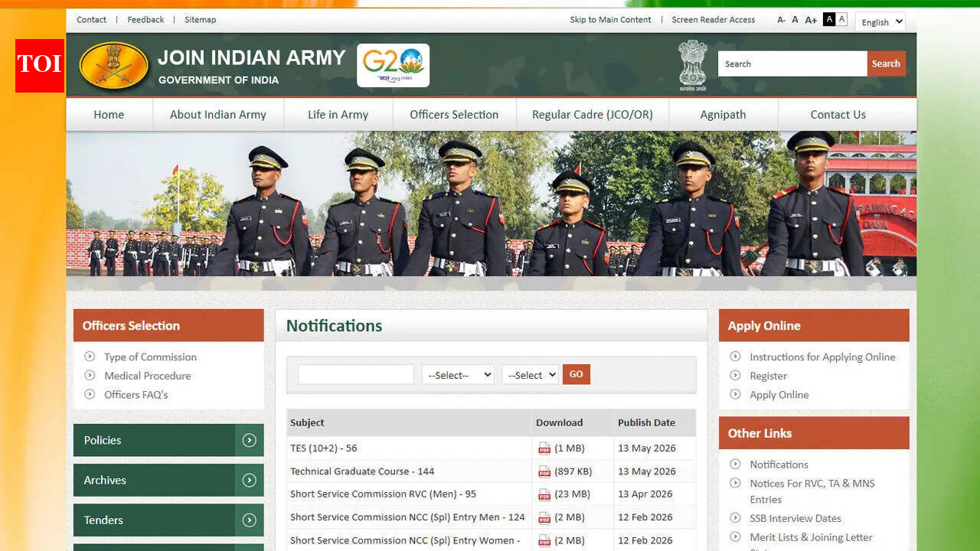Viewport: 980px width, 551px height.
Task: Open the Register link
Action: click(768, 376)
